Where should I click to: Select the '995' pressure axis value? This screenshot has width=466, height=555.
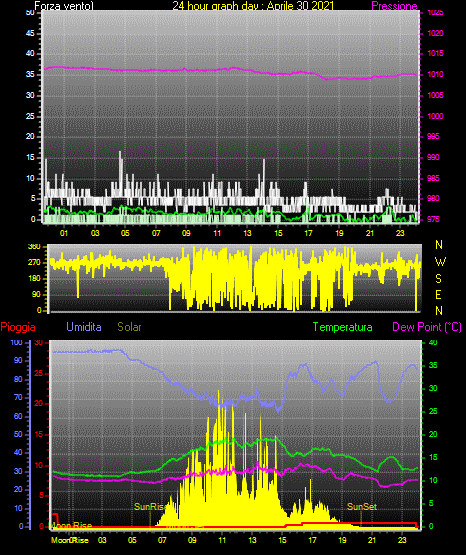tap(433, 136)
